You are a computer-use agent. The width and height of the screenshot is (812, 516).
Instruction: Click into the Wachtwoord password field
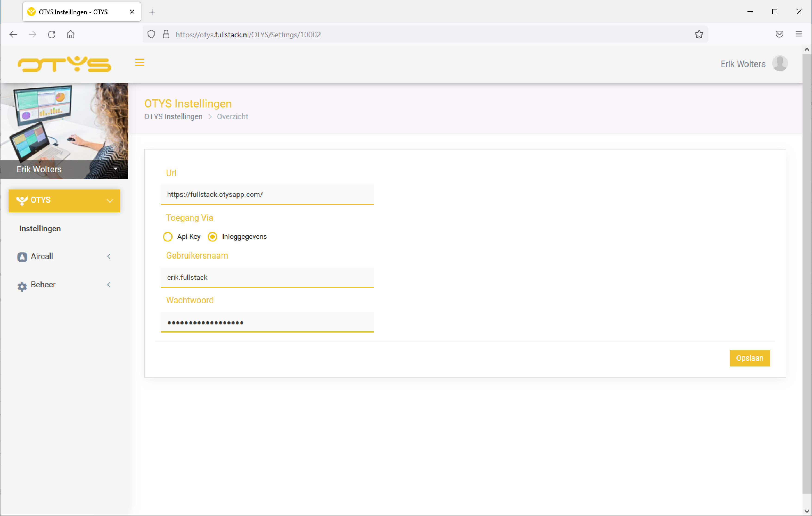click(267, 323)
